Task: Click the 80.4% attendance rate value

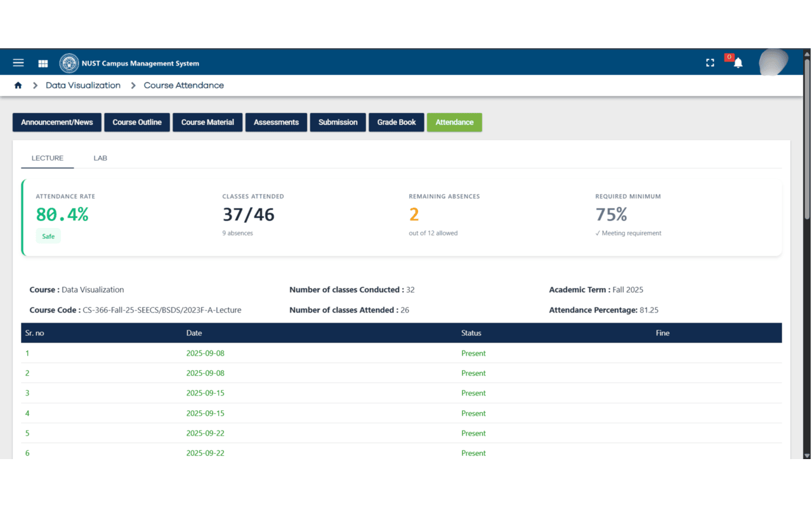Action: (x=62, y=215)
